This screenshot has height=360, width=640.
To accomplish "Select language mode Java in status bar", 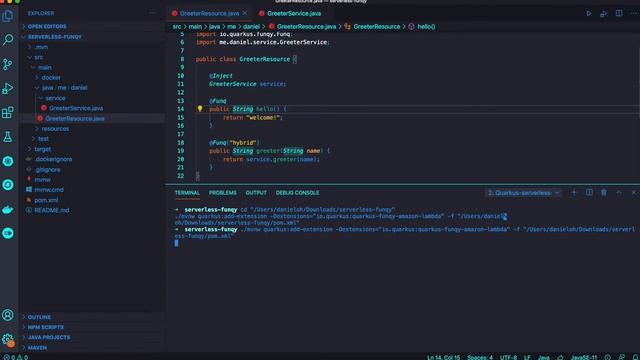I will tap(543, 357).
